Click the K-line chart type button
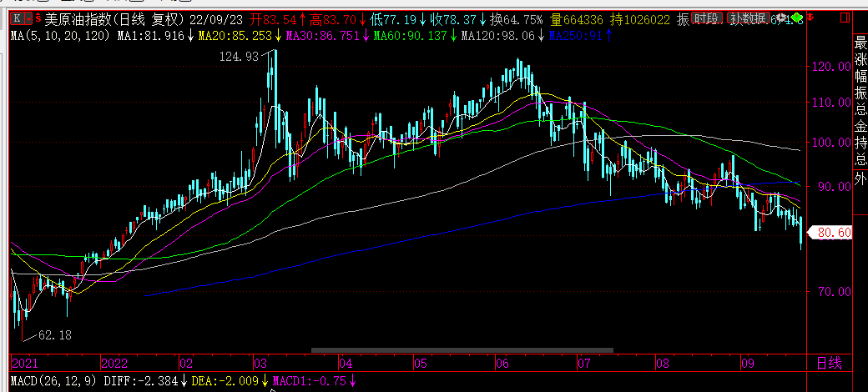Viewport: 868px width, 392px height. tap(16, 18)
